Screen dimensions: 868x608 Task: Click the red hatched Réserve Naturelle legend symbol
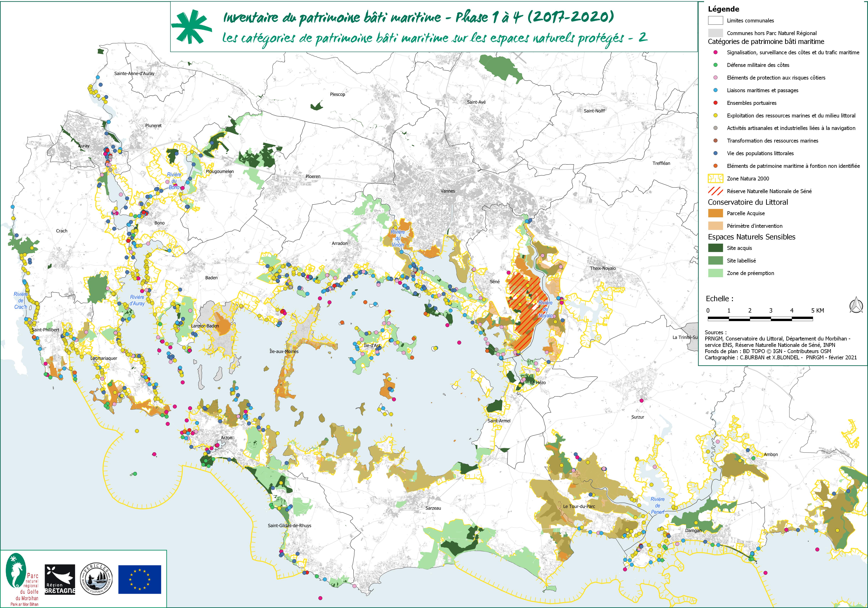(x=715, y=191)
